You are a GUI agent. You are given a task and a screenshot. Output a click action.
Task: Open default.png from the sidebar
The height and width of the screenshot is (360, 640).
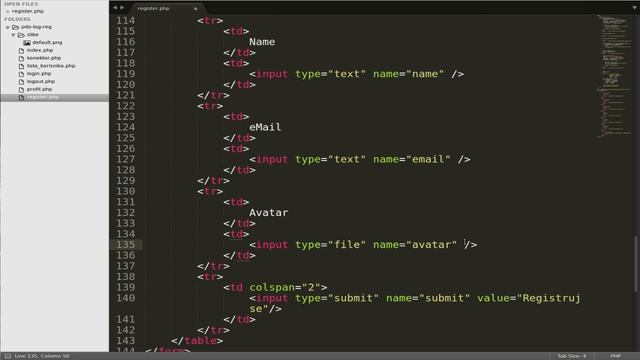[x=47, y=42]
